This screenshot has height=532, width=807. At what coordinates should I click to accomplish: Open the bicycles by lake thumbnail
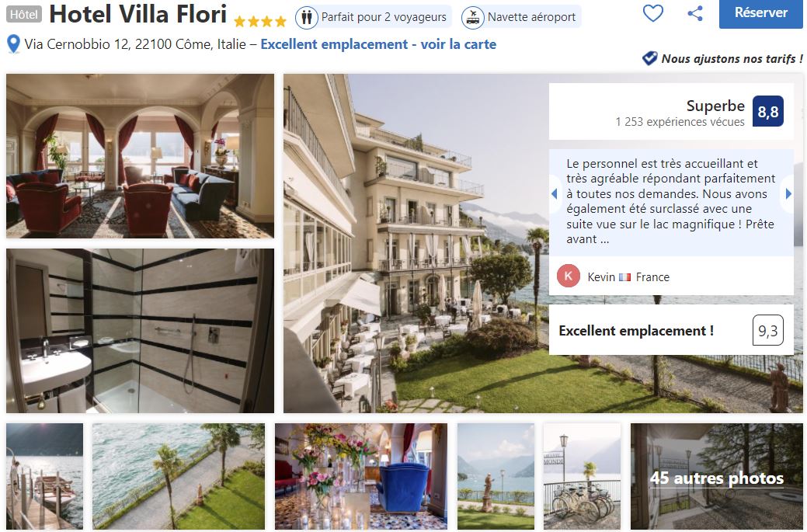pos(582,476)
